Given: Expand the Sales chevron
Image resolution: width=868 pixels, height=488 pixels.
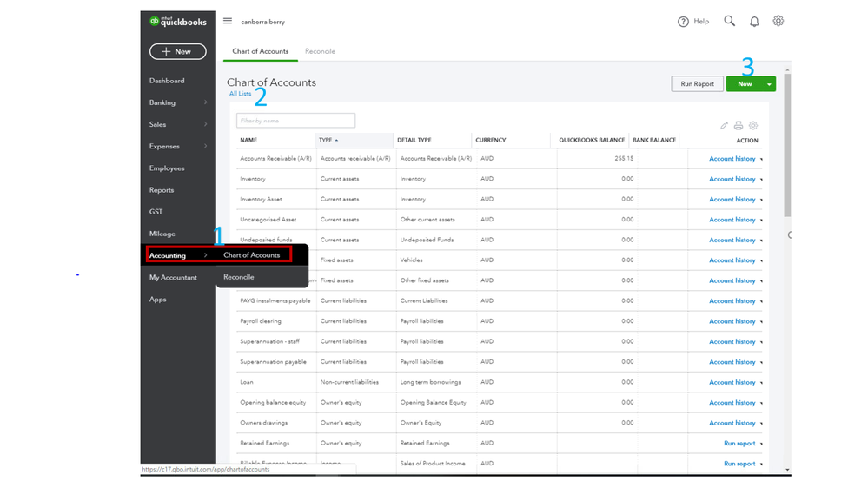Looking at the screenshot, I should point(205,124).
